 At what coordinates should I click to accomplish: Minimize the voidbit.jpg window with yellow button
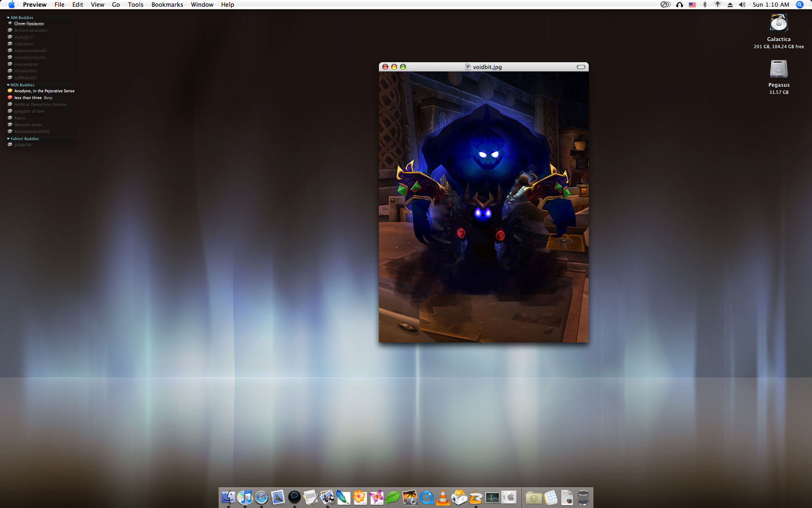pos(394,67)
